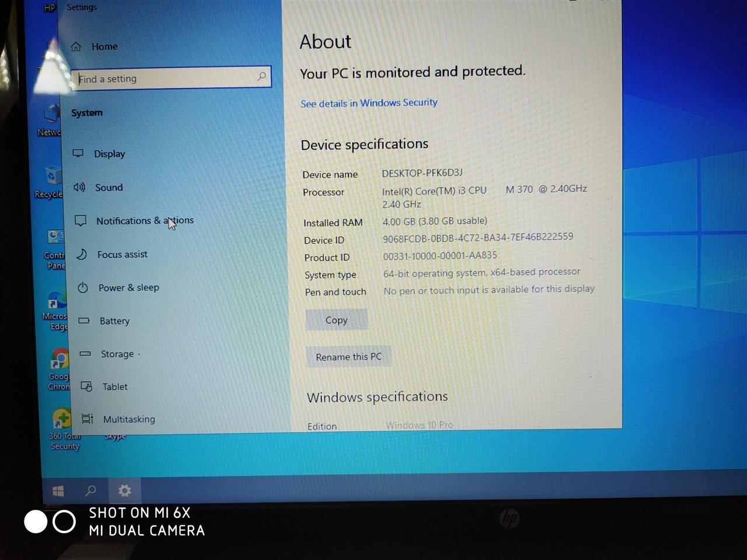Open See details in Windows Security link
The width and height of the screenshot is (747, 560).
369,103
